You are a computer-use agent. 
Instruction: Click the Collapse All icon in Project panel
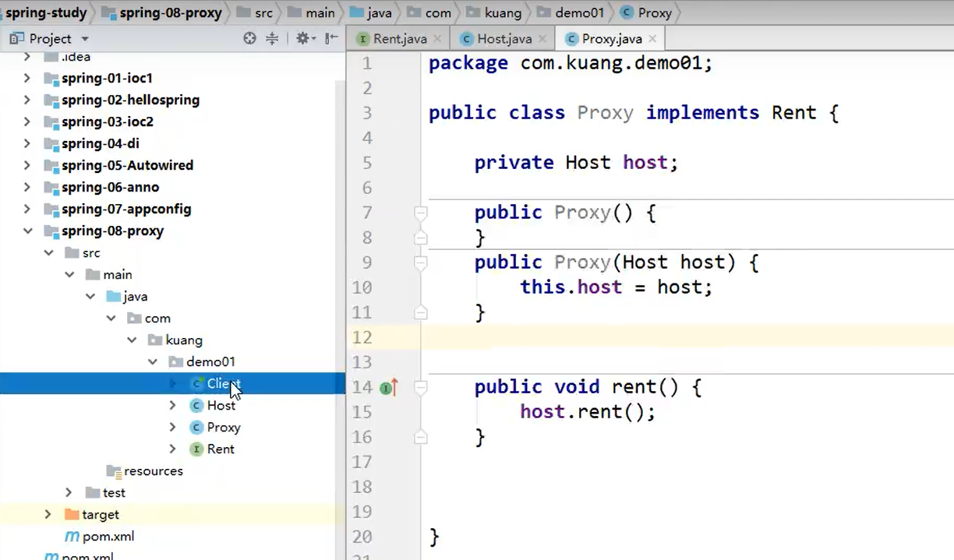[272, 38]
